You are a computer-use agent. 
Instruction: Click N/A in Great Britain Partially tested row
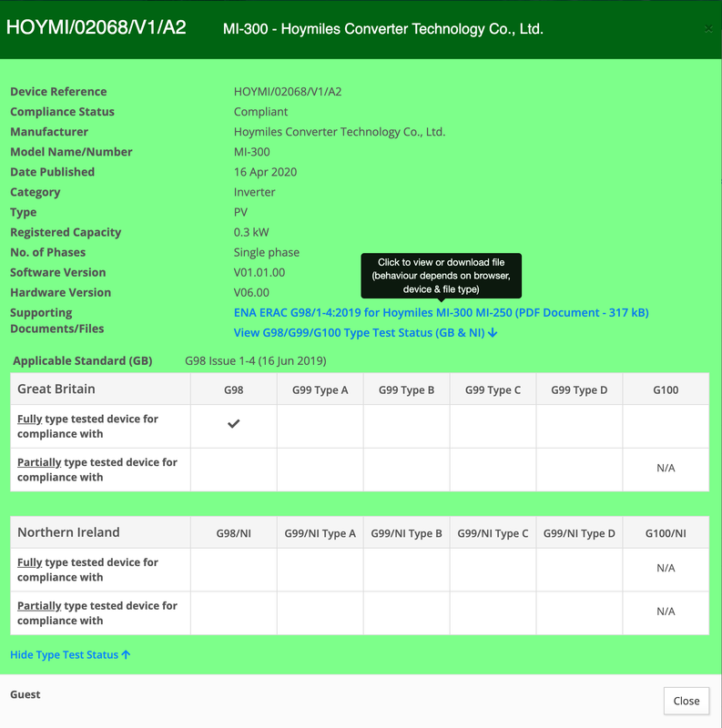click(666, 468)
